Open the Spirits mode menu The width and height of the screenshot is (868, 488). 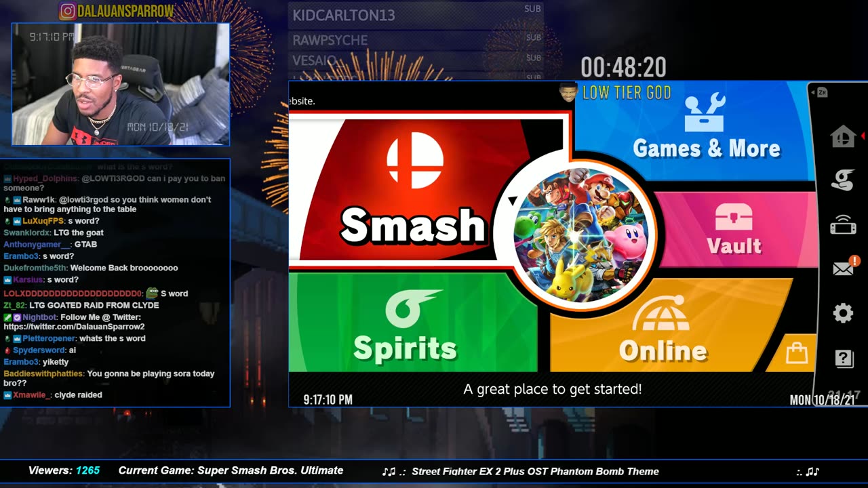(412, 322)
